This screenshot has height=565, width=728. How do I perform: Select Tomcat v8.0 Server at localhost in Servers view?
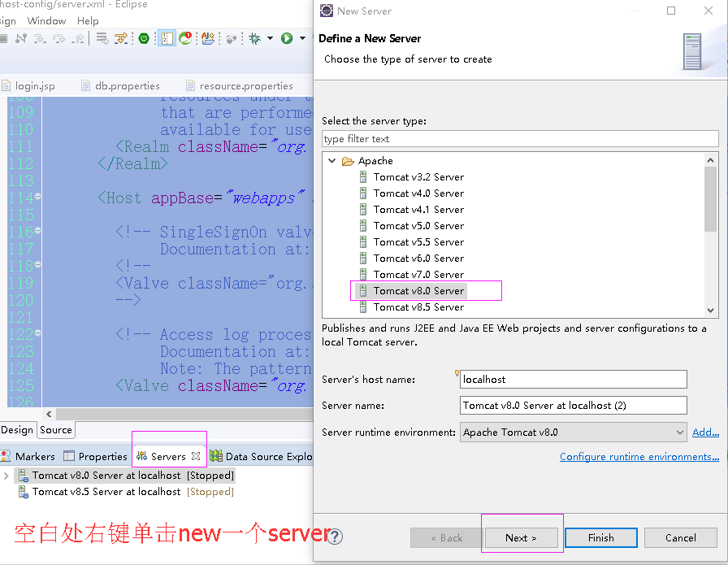[126, 476]
